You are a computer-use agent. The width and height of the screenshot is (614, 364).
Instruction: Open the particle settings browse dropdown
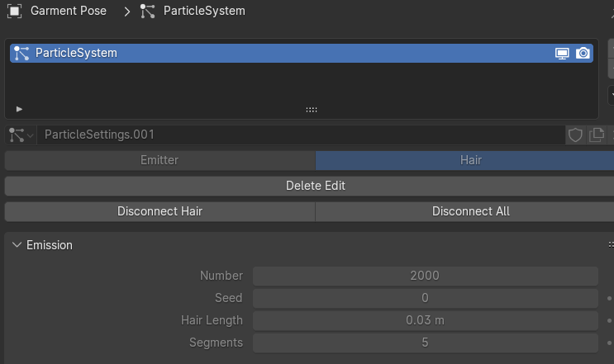click(21, 135)
